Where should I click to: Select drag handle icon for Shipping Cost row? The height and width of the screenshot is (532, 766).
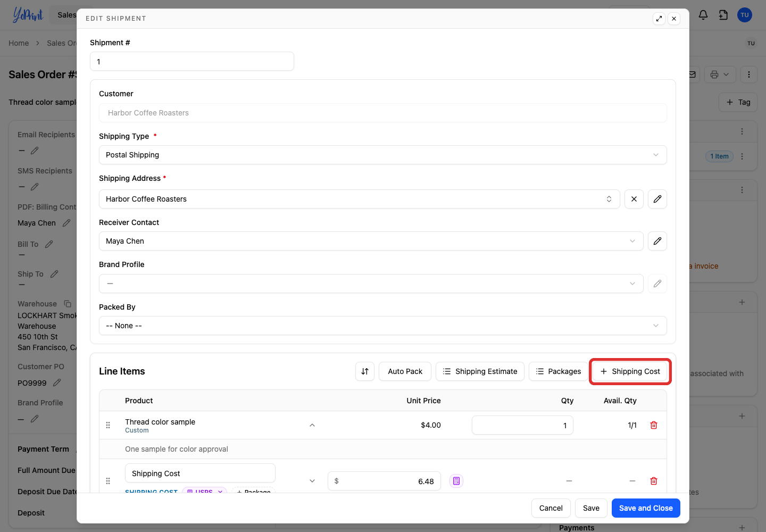click(x=108, y=481)
